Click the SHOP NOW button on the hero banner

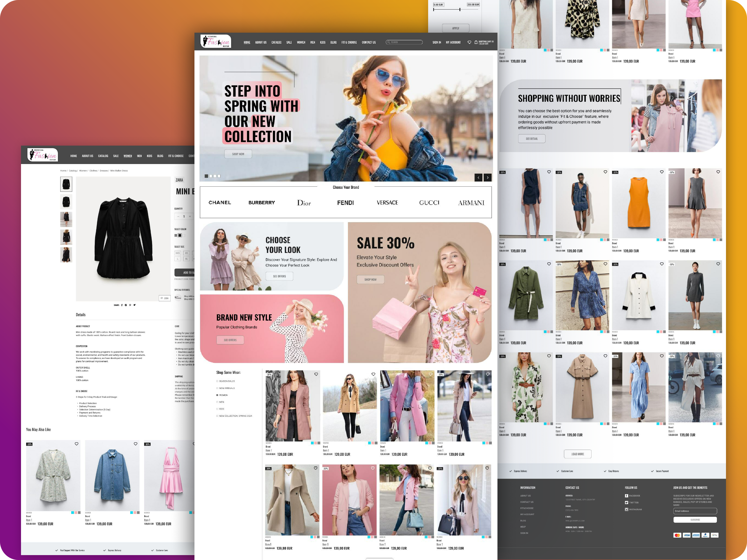[238, 154]
